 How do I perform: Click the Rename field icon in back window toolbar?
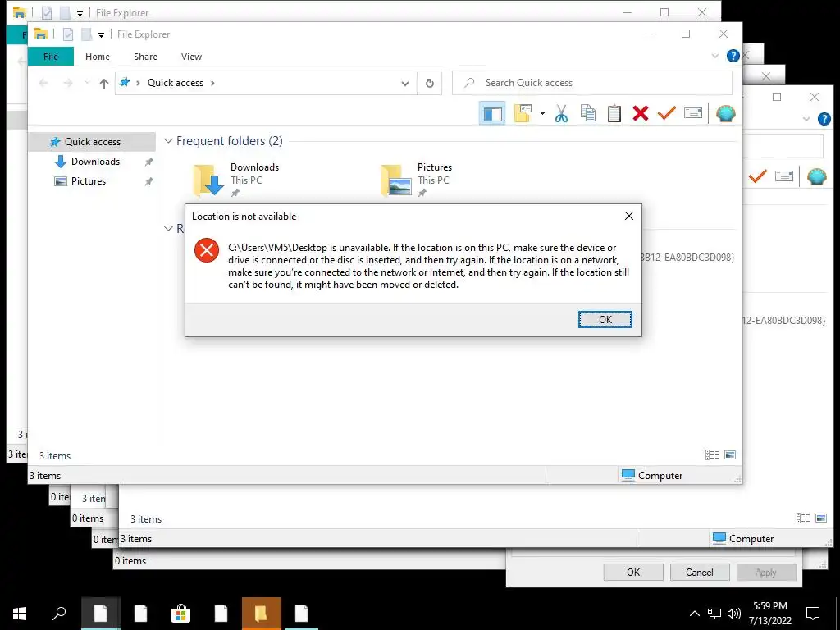point(783,176)
